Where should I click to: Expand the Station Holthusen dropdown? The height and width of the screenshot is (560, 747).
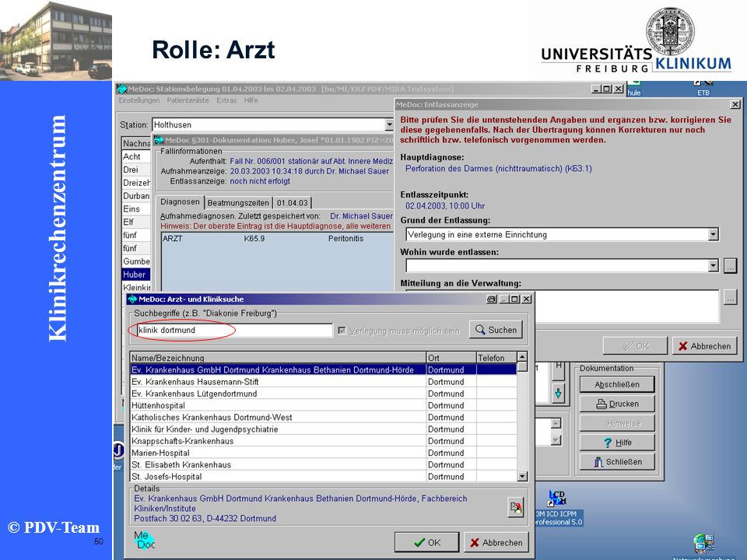click(389, 124)
